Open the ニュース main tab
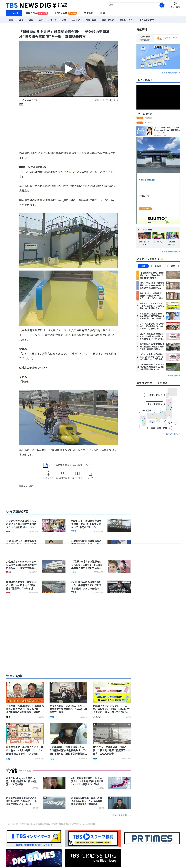Viewport: 186px width, 868px height. click(x=14, y=13)
